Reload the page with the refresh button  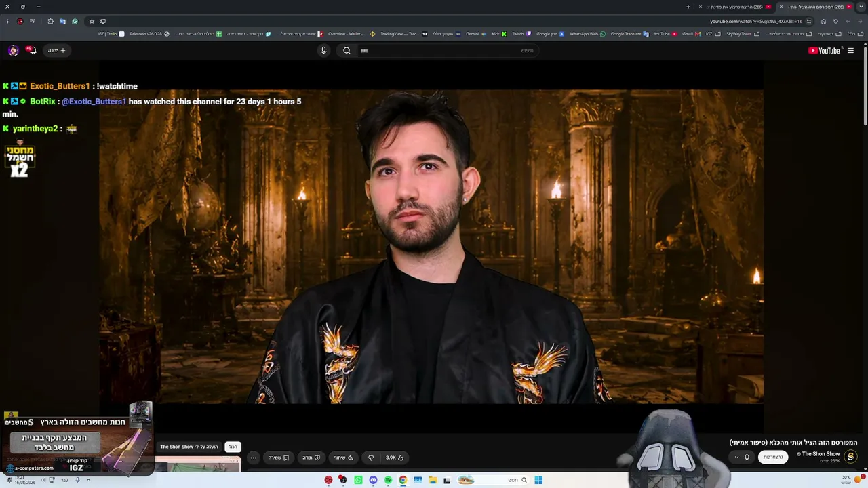coord(835,21)
